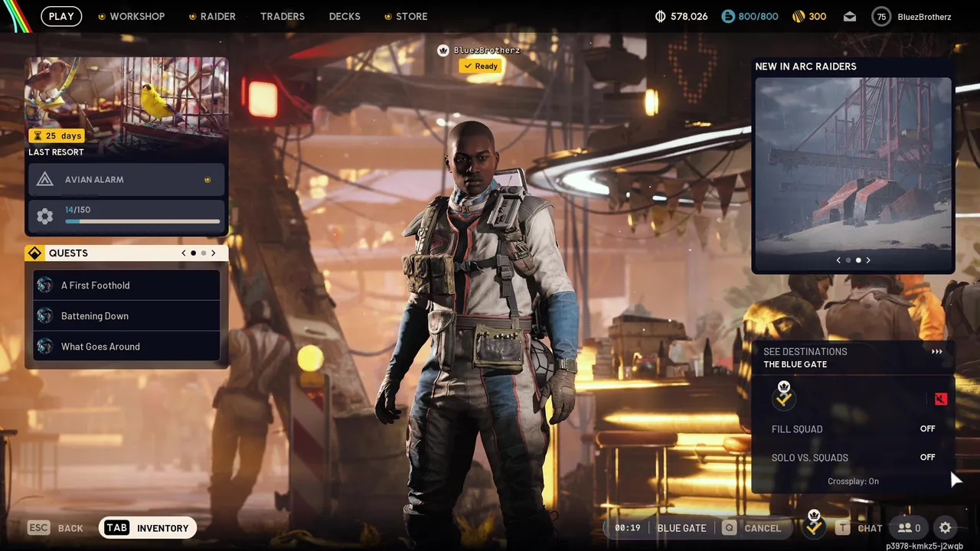Click the portrait icon beside A First Foothold
Screen dimensions: 980x551
coord(45,285)
